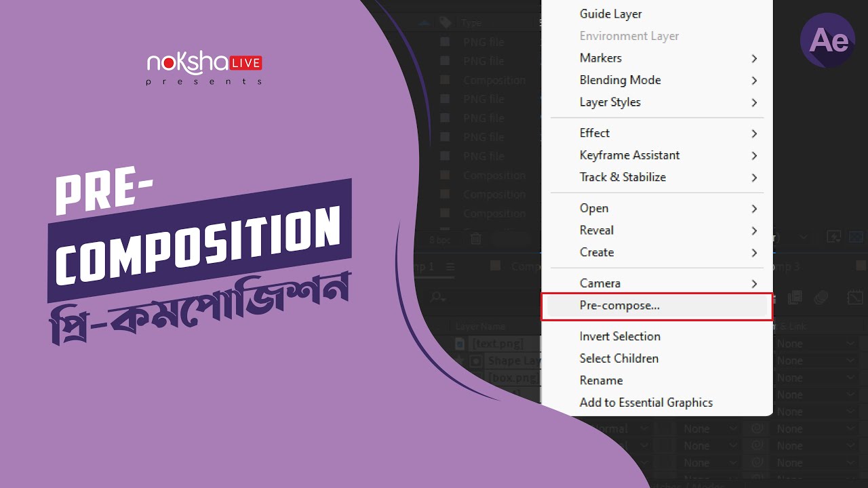Viewport: 868px width, 488px height.
Task: Open the Graph Editor icon
Action: [x=855, y=298]
